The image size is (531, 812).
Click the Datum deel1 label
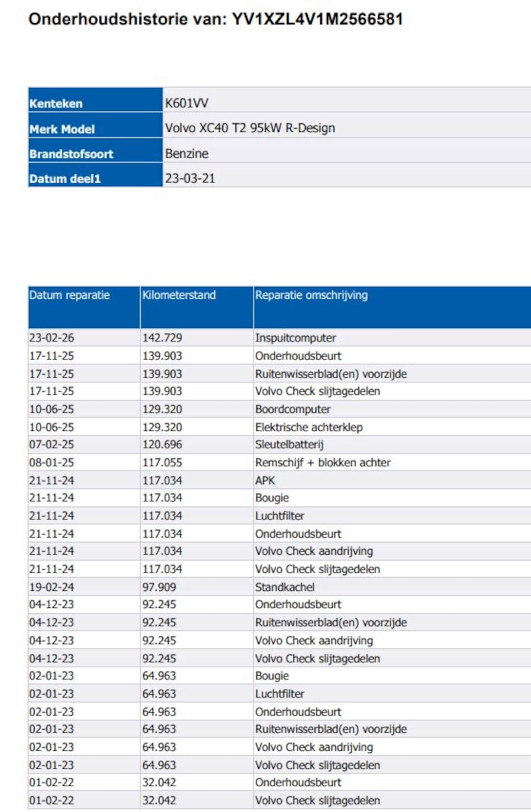[65, 179]
